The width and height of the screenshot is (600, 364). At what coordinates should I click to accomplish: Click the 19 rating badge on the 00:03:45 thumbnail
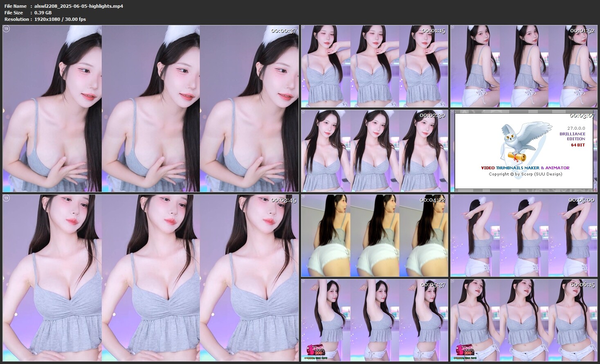(x=6, y=198)
